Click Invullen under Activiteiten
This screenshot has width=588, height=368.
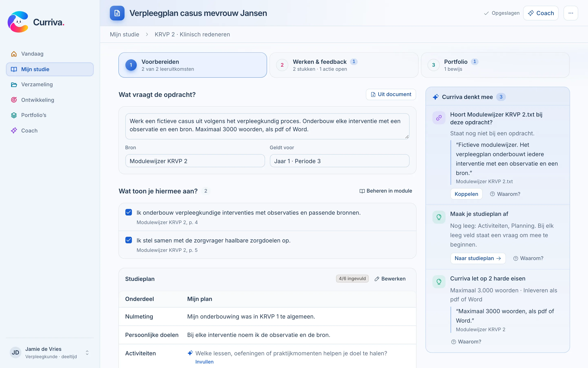point(204,362)
